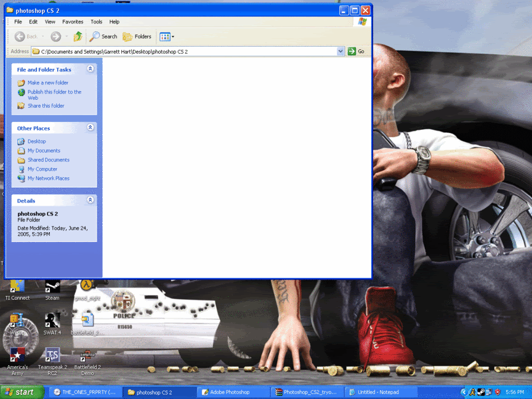Open My Computer from Other Places
532x399 pixels.
(42, 169)
